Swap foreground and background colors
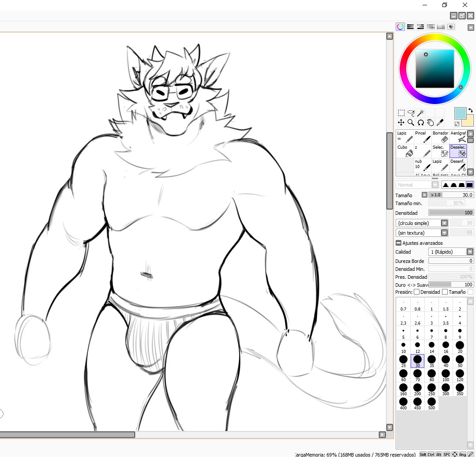This screenshot has height=457, width=476. click(x=470, y=110)
